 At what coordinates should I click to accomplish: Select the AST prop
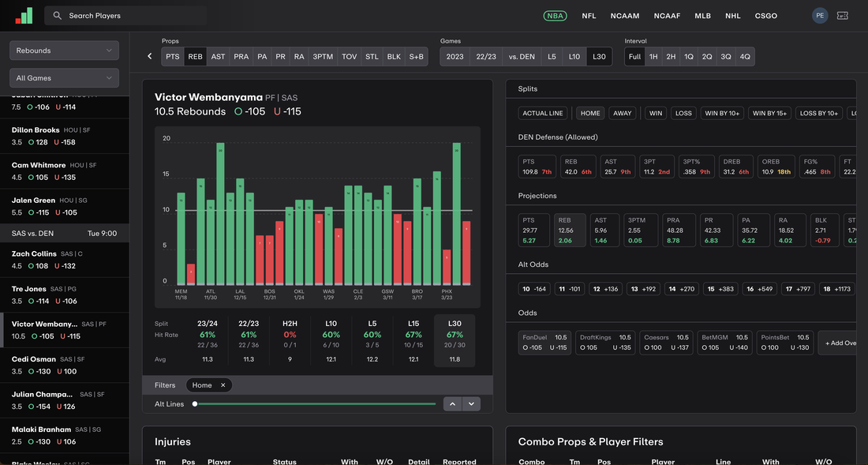pos(218,57)
